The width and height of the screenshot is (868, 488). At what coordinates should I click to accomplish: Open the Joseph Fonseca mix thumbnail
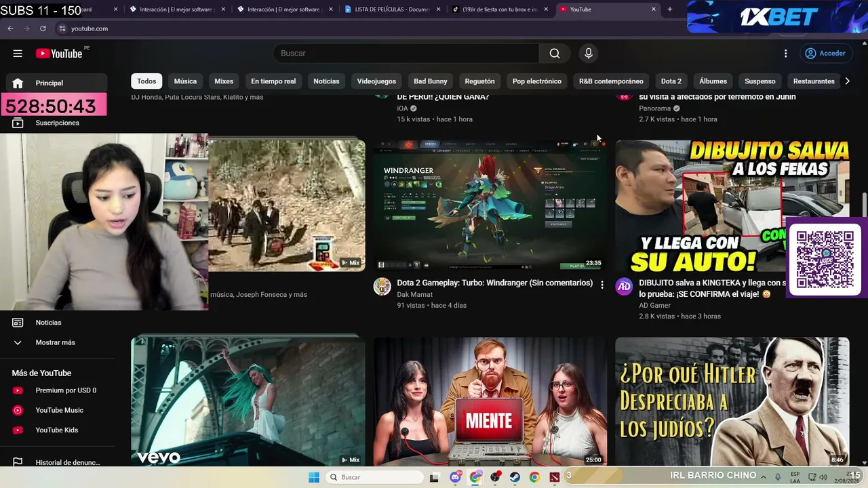286,205
